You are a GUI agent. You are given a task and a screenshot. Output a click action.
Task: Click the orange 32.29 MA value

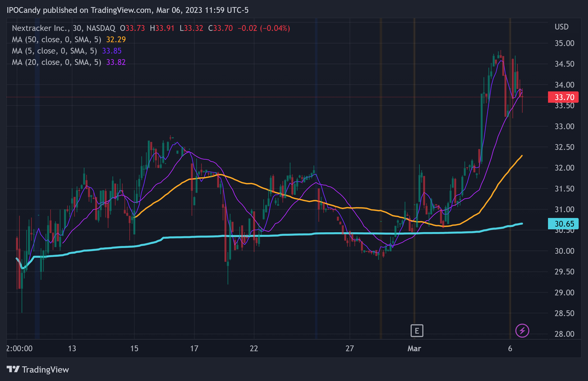pos(116,40)
